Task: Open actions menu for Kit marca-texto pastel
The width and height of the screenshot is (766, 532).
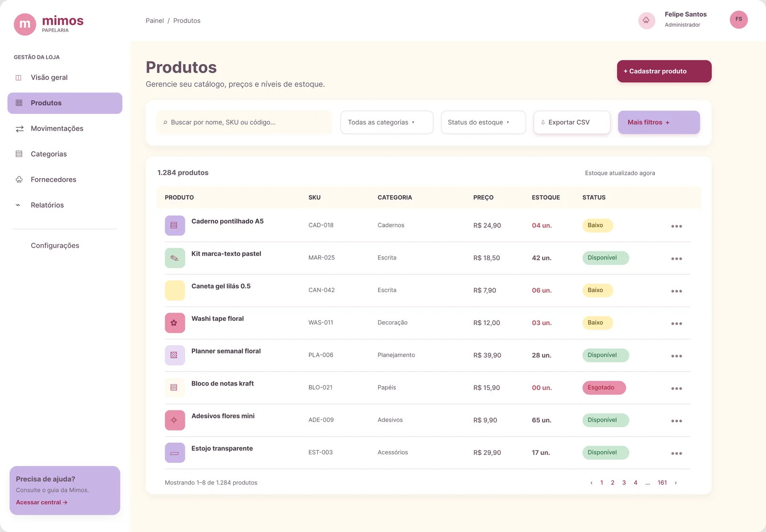Action: (676, 259)
